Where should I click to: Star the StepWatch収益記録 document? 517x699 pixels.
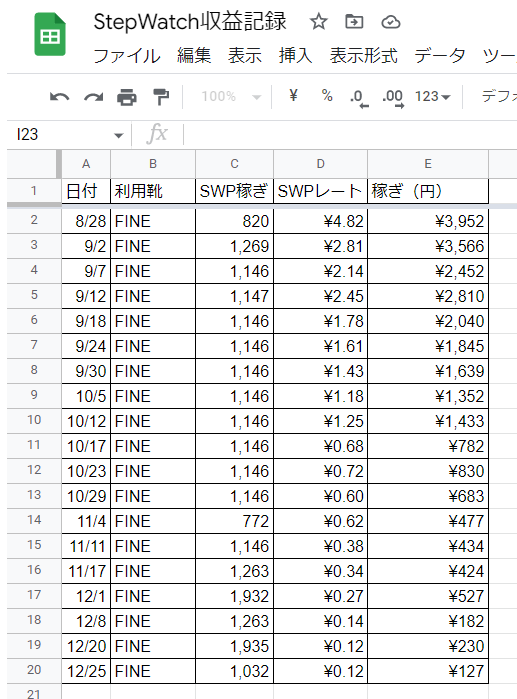319,21
